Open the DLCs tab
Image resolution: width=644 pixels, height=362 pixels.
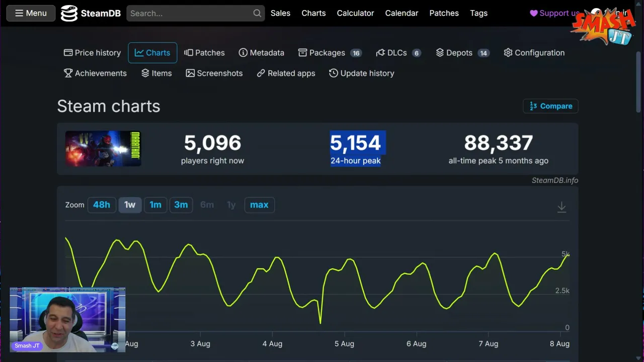click(x=398, y=53)
